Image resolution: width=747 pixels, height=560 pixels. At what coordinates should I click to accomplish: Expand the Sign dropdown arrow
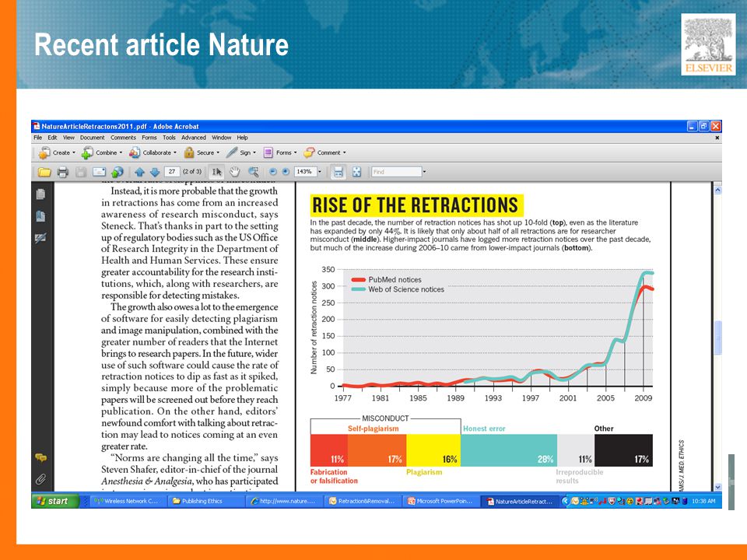[x=254, y=153]
